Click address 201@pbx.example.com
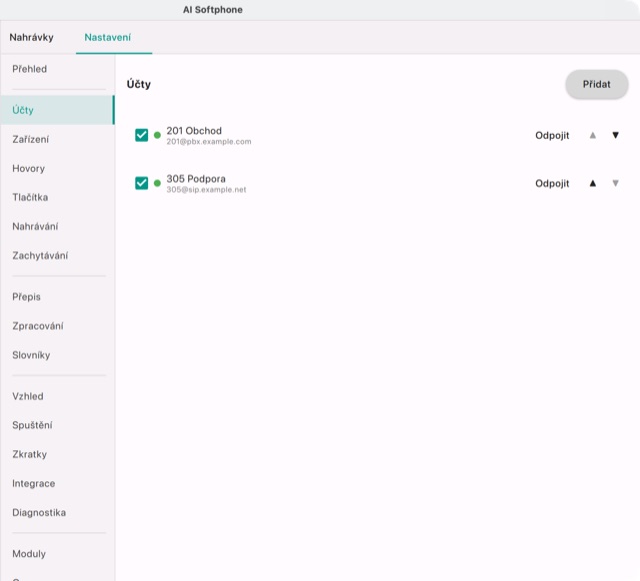 pos(209,142)
